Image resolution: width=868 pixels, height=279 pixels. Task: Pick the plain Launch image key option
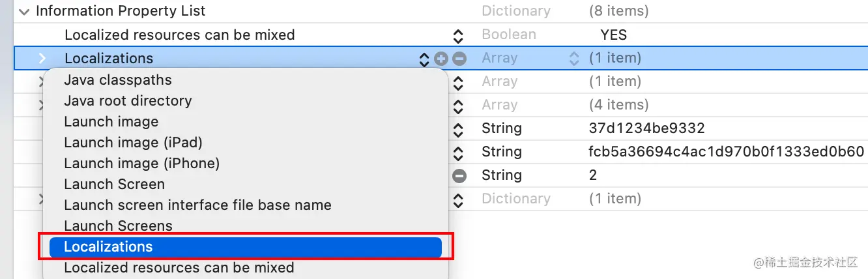111,122
